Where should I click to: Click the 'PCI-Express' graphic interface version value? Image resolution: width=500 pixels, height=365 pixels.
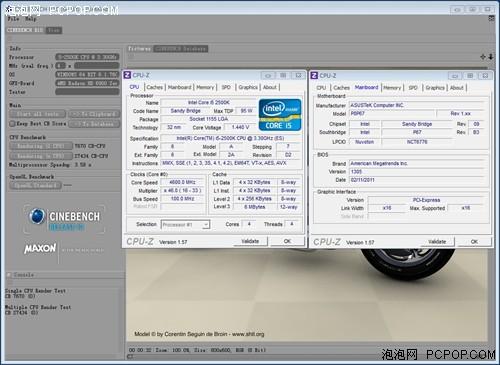(426, 200)
